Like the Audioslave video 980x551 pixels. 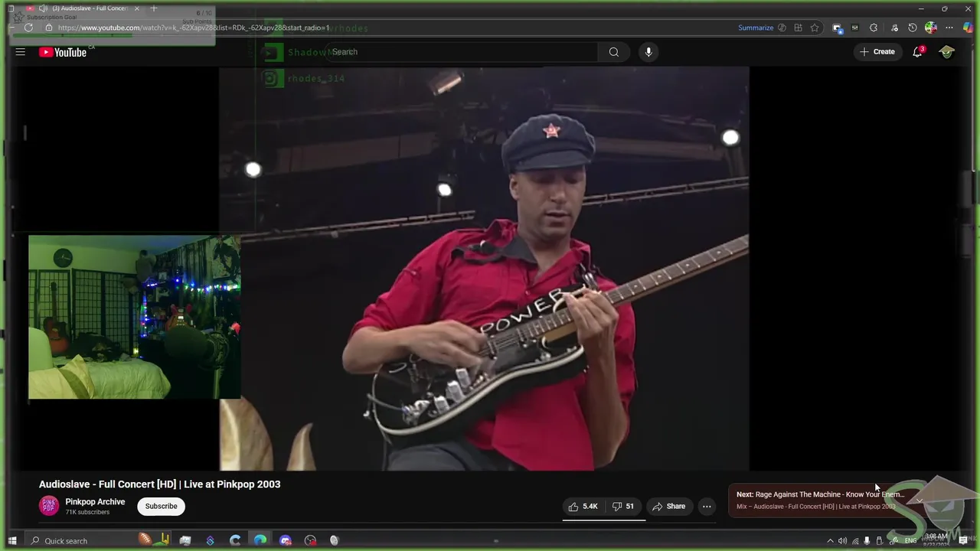point(583,506)
